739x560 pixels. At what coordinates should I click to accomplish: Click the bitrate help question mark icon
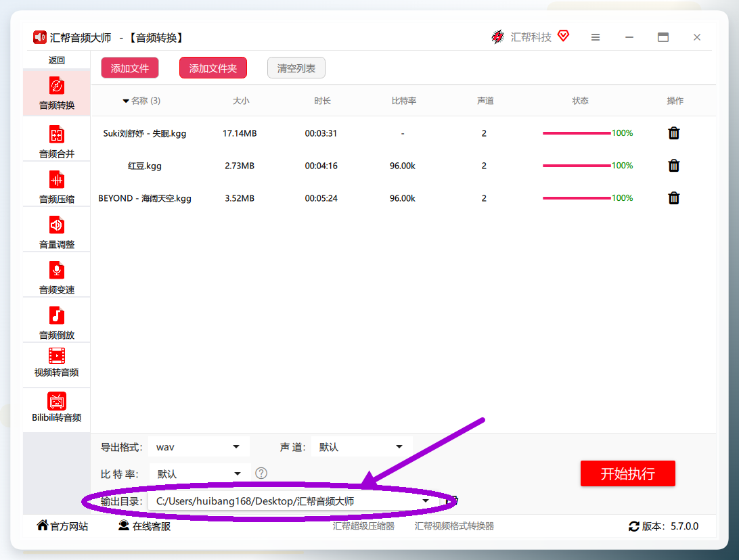pos(261,473)
